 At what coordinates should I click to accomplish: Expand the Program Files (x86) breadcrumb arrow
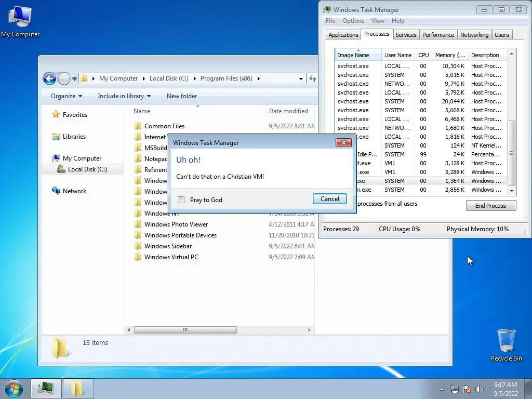pos(259,79)
